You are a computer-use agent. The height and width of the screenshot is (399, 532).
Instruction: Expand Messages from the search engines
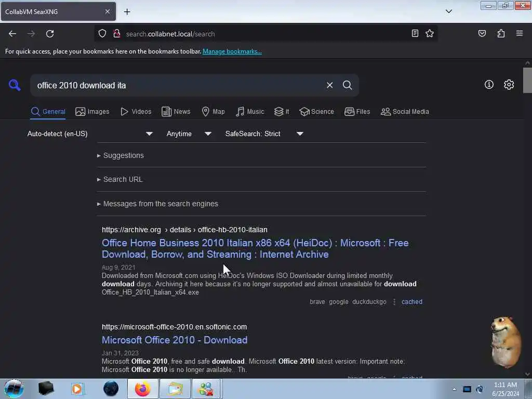click(x=157, y=204)
